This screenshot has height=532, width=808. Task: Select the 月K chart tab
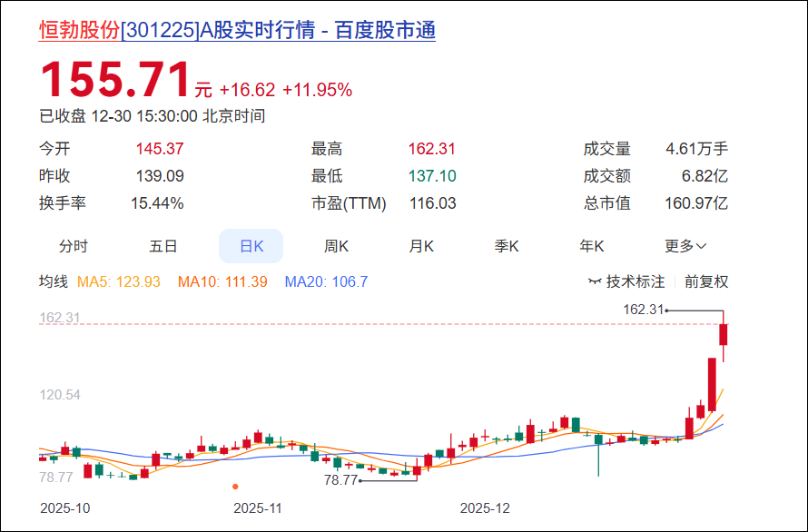click(x=421, y=246)
